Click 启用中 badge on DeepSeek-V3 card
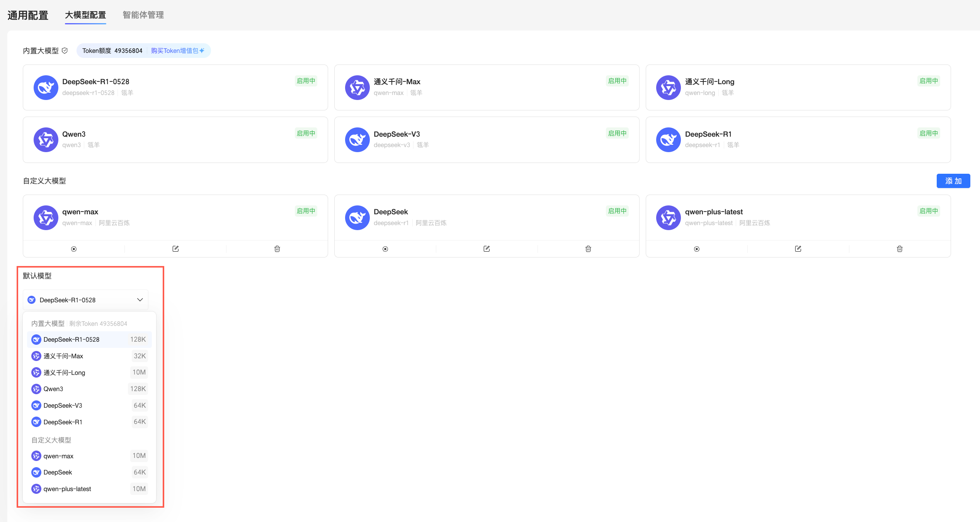This screenshot has height=522, width=980. [618, 133]
